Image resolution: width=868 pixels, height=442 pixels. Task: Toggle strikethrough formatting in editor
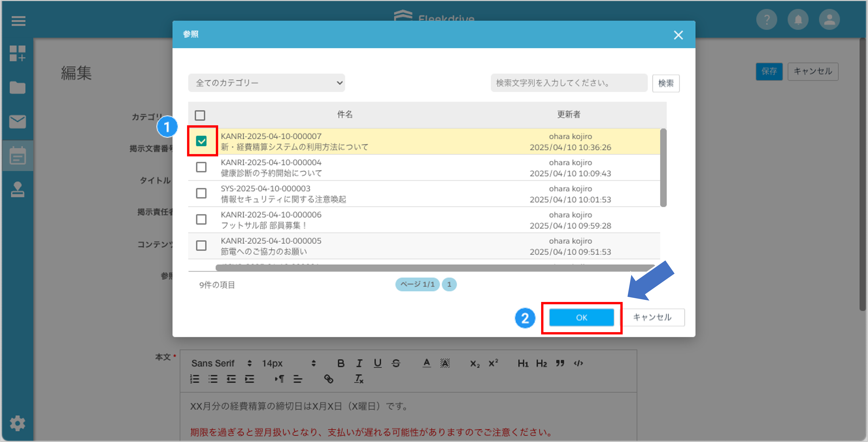pos(396,363)
